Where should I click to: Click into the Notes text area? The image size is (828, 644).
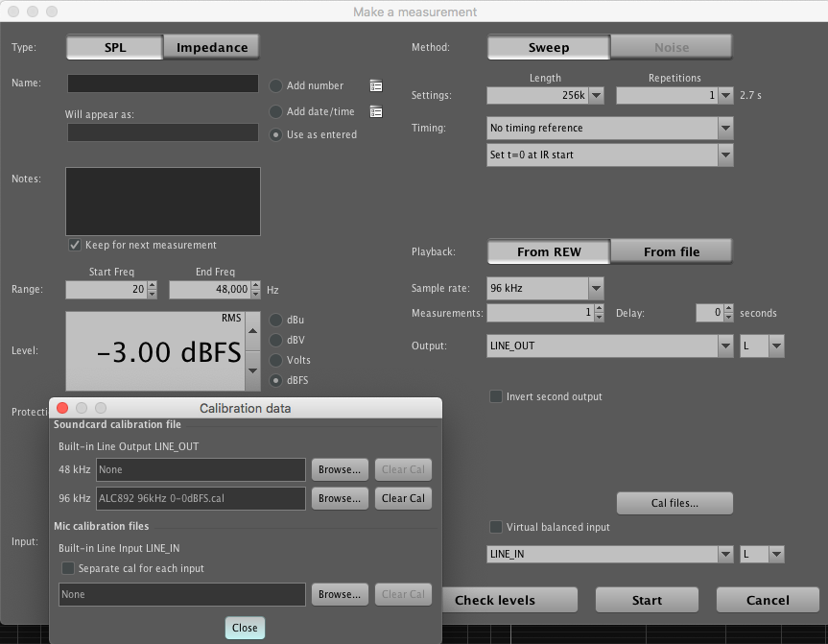point(163,202)
